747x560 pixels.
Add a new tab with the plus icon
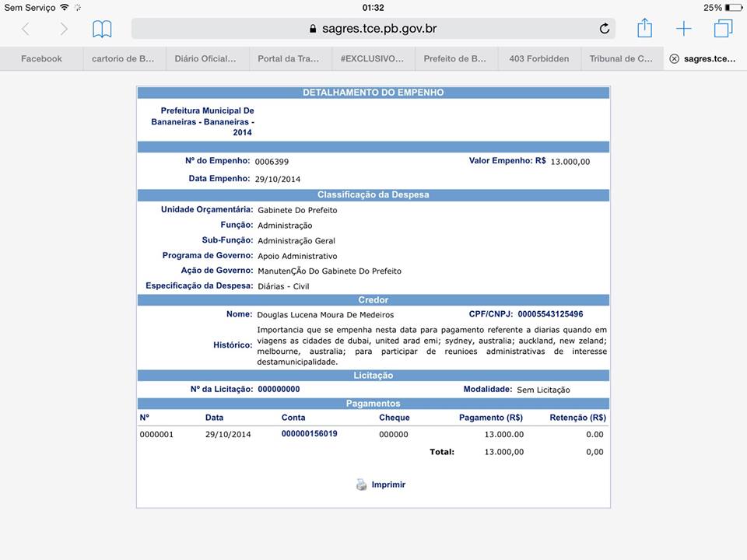[x=684, y=29]
